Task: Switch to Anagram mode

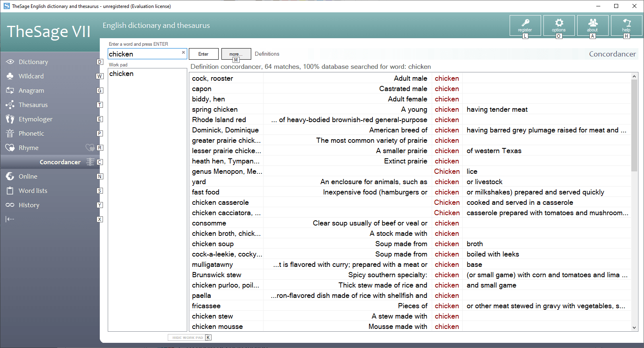Action: (x=31, y=90)
